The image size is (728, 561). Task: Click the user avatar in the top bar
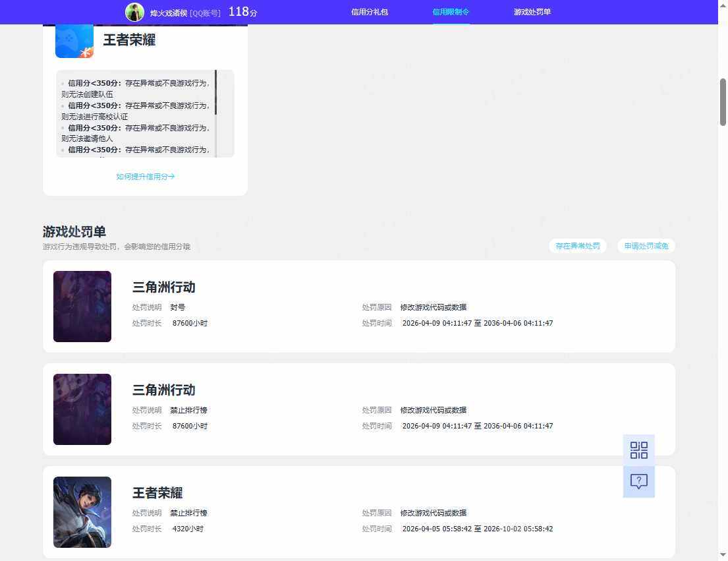point(134,12)
